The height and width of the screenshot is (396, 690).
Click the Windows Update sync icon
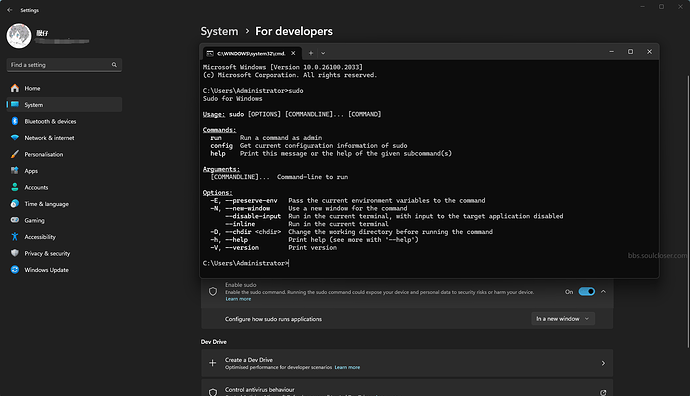tap(15, 269)
